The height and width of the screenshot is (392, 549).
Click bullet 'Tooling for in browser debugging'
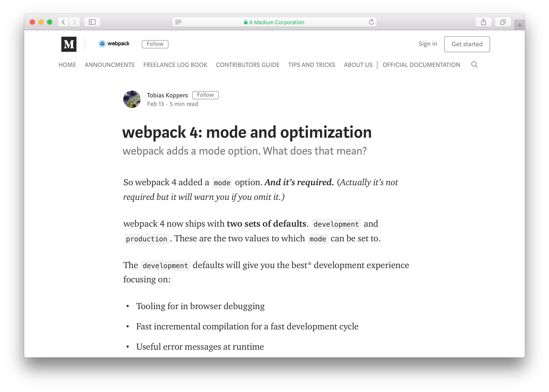point(200,306)
